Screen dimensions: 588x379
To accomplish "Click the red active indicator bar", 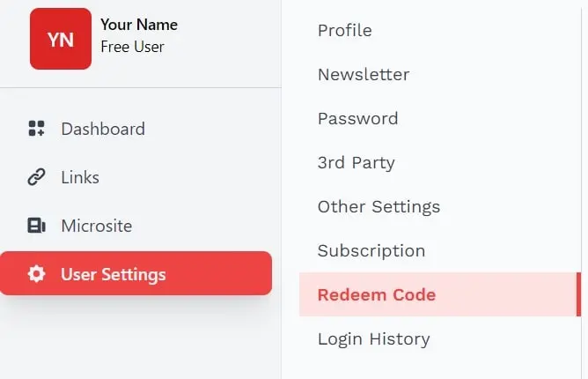I will coord(578,294).
